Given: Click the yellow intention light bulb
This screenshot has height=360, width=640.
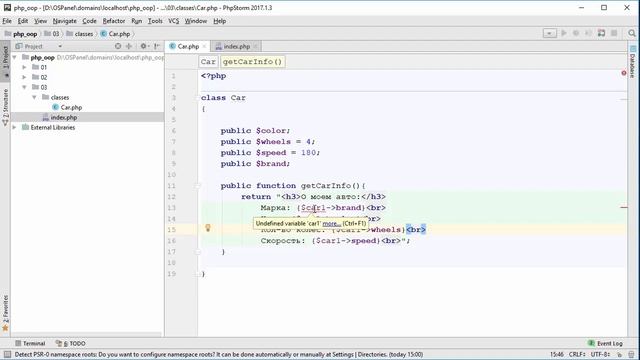Looking at the screenshot, I should [x=208, y=228].
